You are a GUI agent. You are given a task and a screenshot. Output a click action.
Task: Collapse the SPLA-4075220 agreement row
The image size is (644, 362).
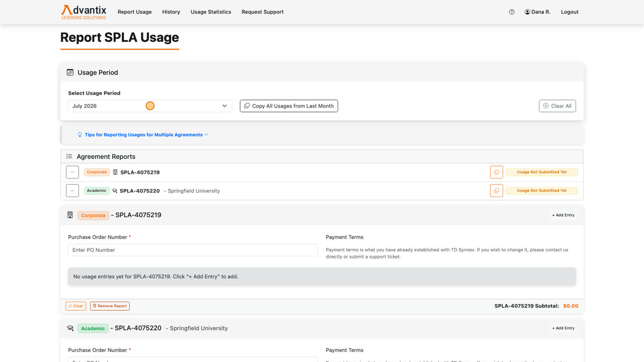(72, 191)
